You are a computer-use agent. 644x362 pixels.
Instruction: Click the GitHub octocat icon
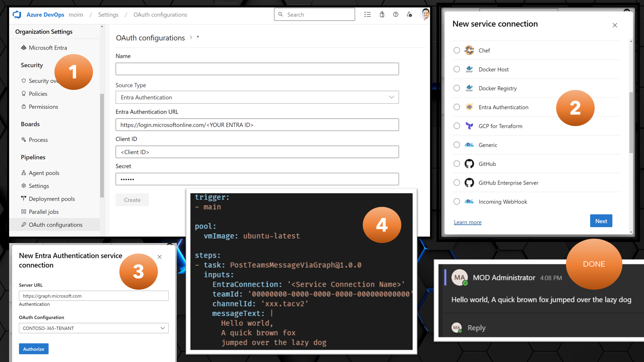point(469,164)
